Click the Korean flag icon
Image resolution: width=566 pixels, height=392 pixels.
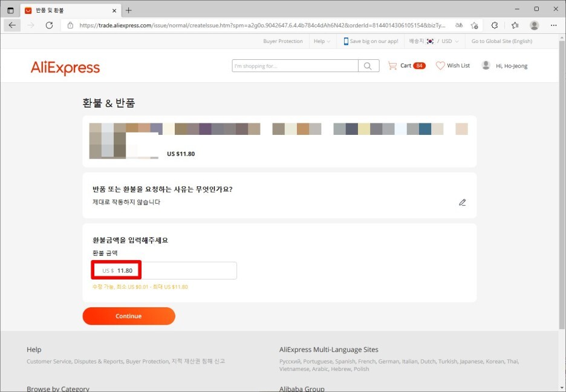coord(430,41)
